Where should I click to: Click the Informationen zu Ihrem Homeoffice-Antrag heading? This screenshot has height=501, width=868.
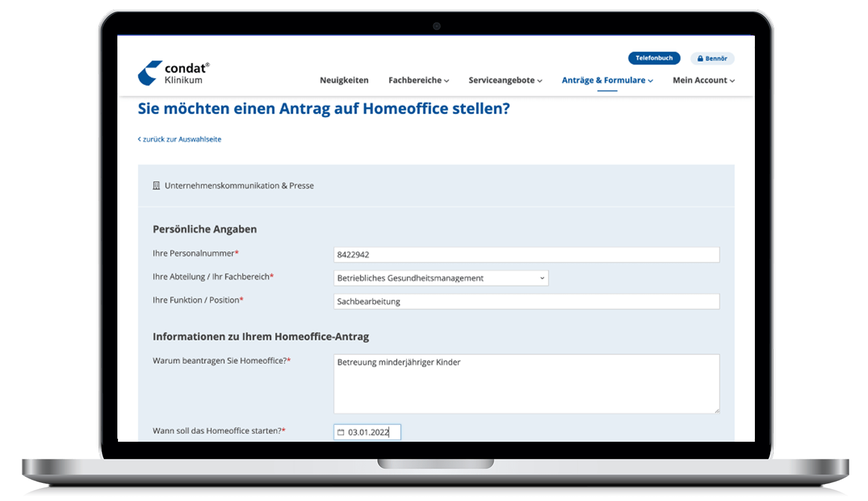coord(261,337)
